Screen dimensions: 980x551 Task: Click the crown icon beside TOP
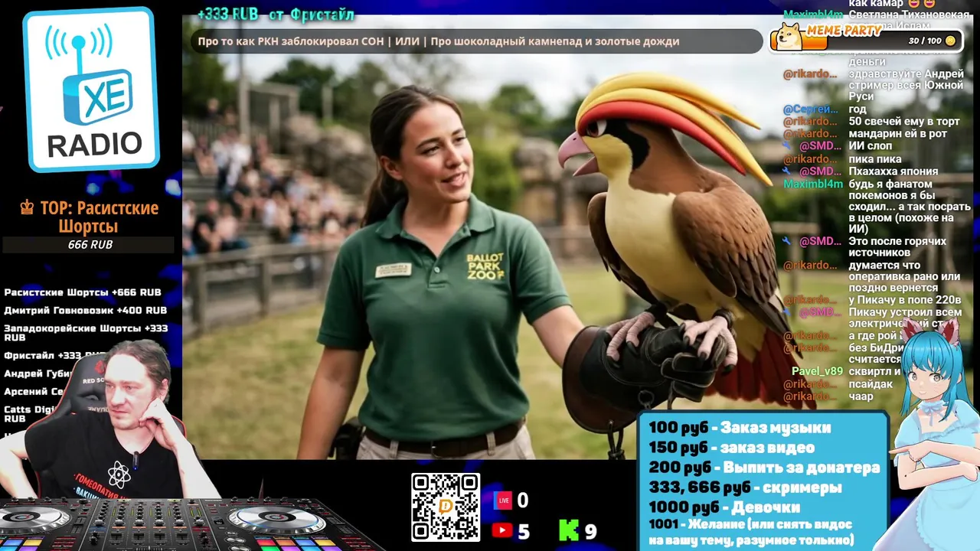[27, 208]
